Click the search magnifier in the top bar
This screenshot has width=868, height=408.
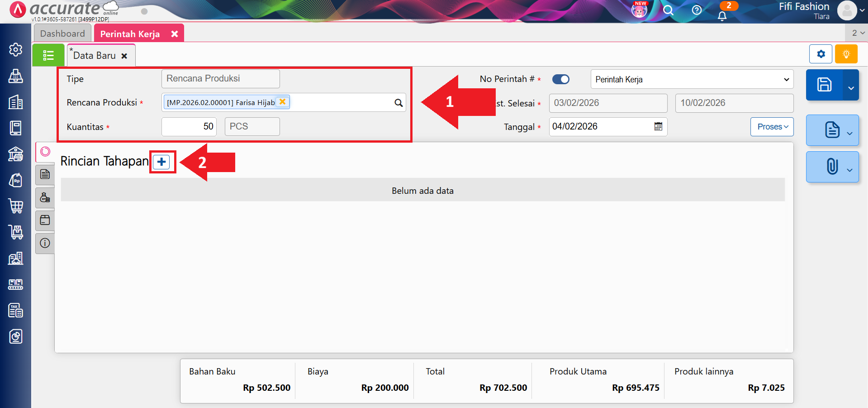pyautogui.click(x=668, y=10)
